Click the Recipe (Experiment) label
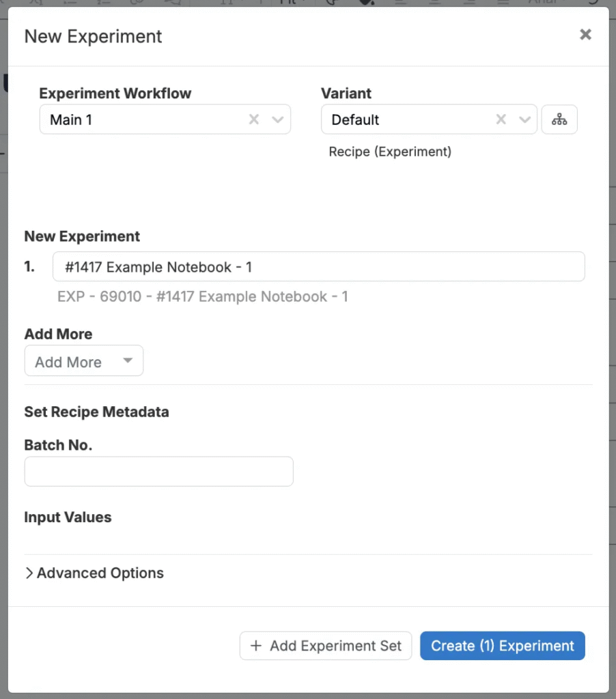 [390, 152]
